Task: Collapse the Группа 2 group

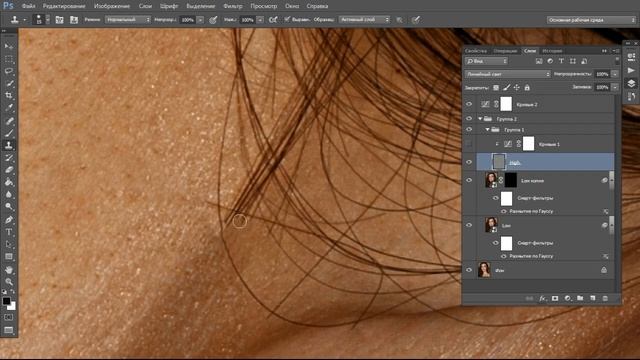Action: [480, 119]
